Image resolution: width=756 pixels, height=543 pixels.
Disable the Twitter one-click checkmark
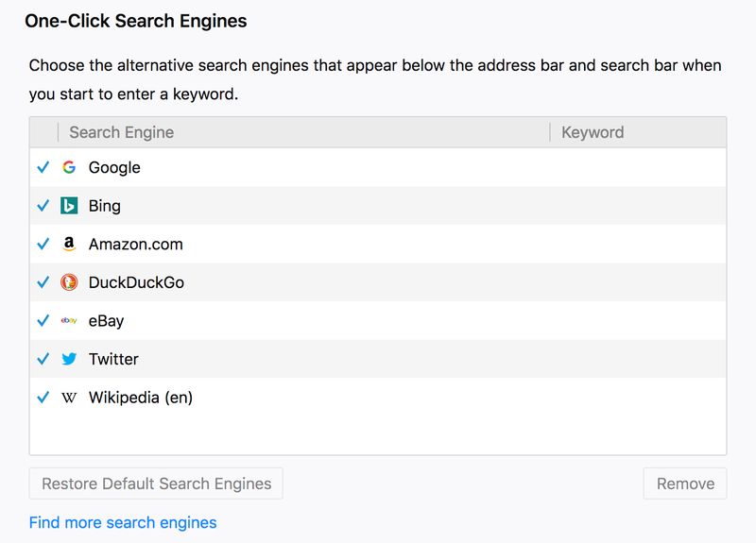pyautogui.click(x=43, y=359)
